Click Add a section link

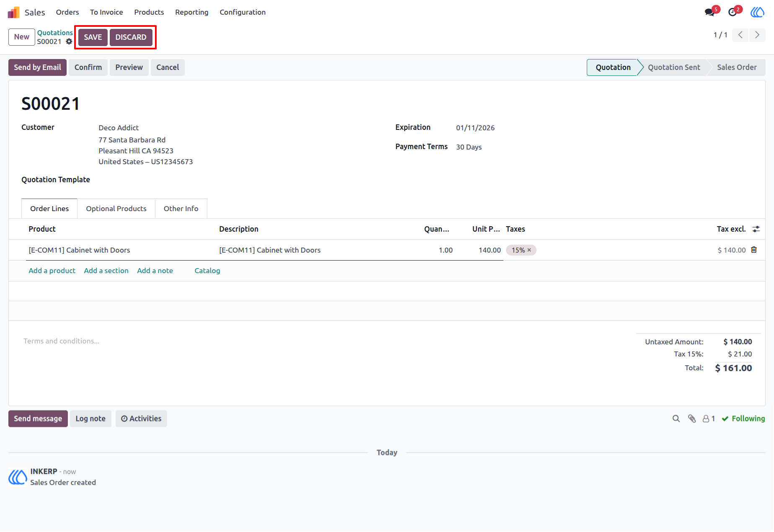coord(106,271)
